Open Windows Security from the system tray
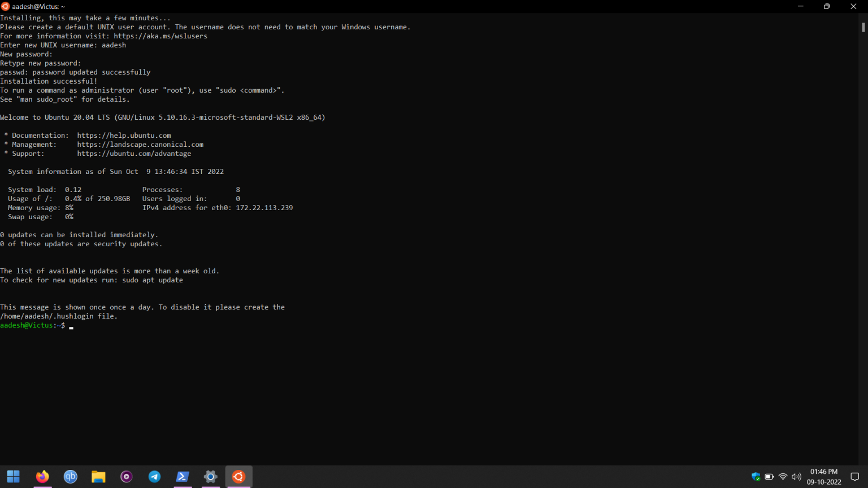 coord(756,477)
